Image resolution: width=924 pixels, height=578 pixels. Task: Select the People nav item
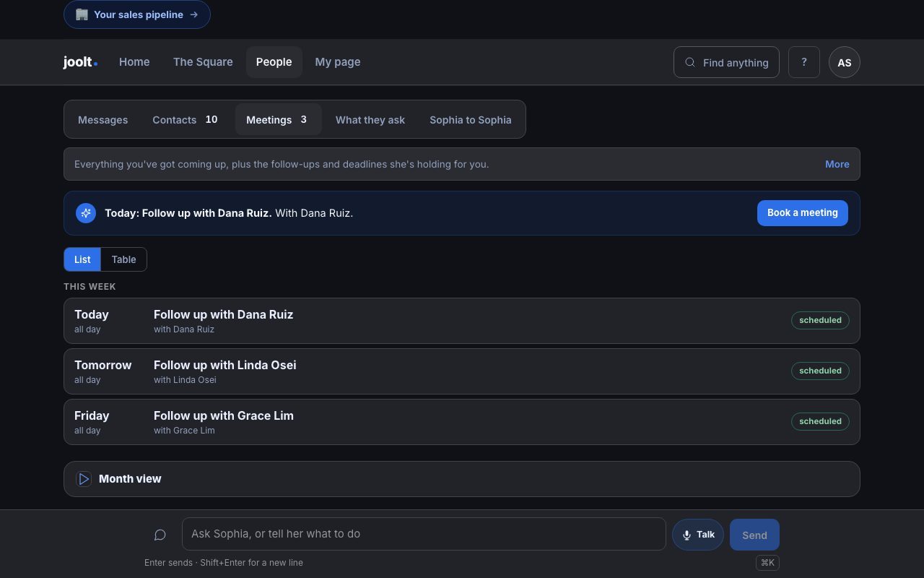[274, 62]
